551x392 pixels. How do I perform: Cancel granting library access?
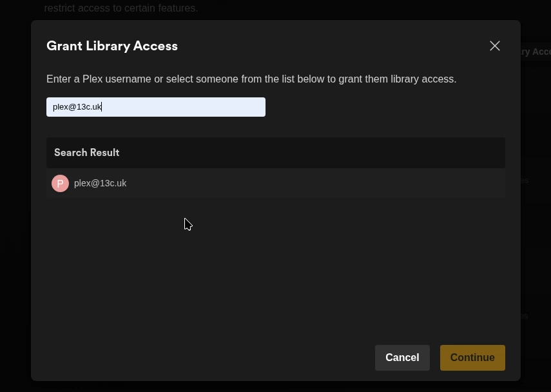click(x=402, y=358)
